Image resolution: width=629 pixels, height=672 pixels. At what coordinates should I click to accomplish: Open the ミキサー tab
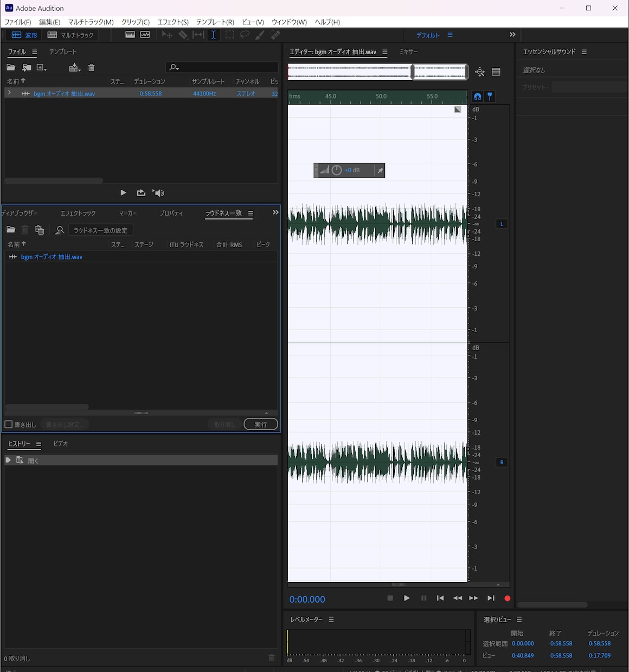409,52
